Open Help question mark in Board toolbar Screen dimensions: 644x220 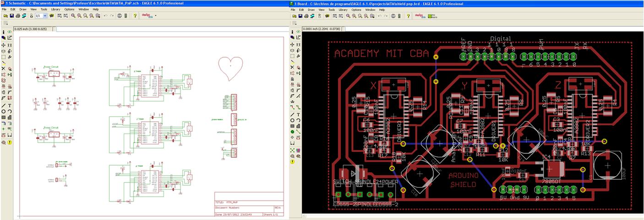click(408, 16)
